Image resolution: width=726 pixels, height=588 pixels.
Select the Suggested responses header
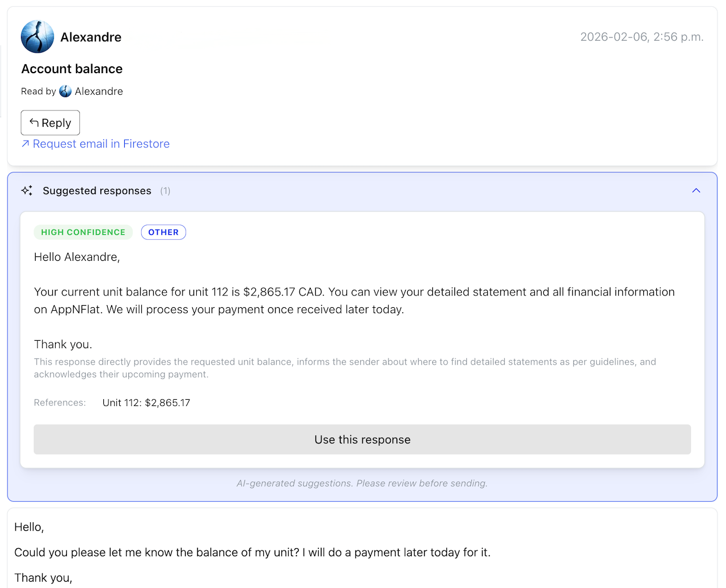(97, 191)
